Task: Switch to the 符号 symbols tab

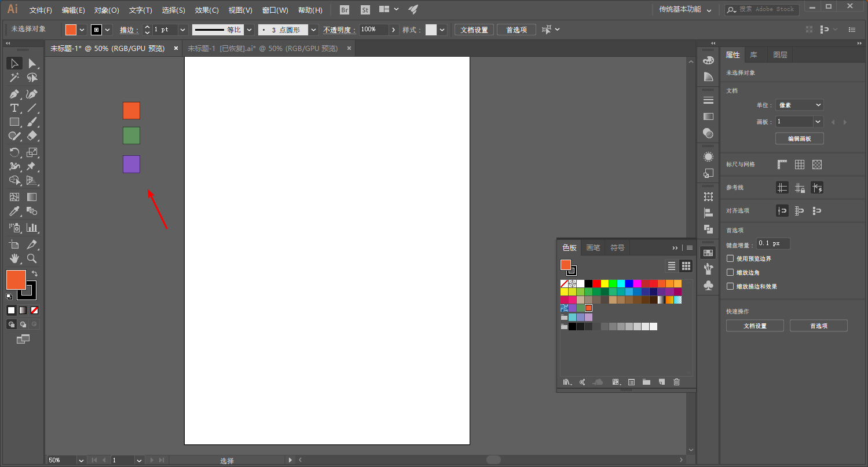Action: tap(617, 247)
